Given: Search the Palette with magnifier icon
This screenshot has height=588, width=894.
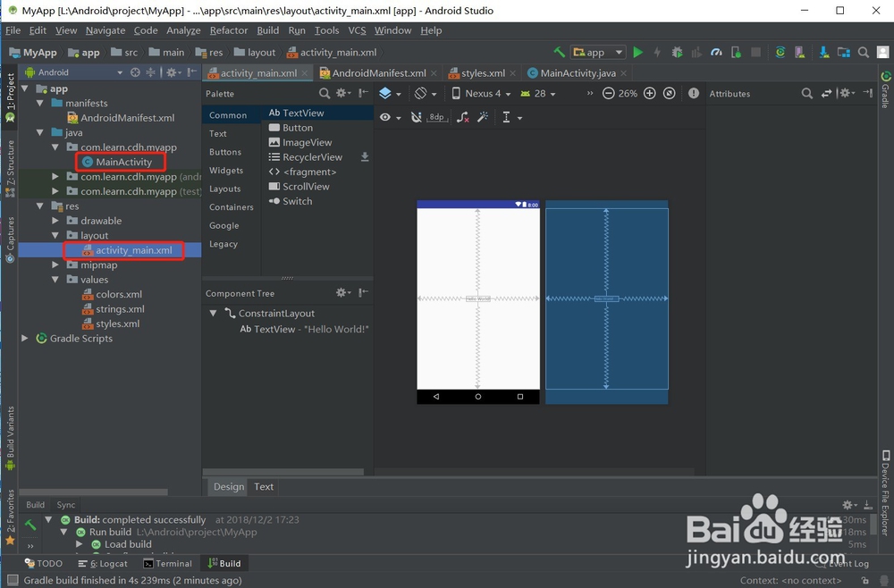Looking at the screenshot, I should pyautogui.click(x=325, y=94).
